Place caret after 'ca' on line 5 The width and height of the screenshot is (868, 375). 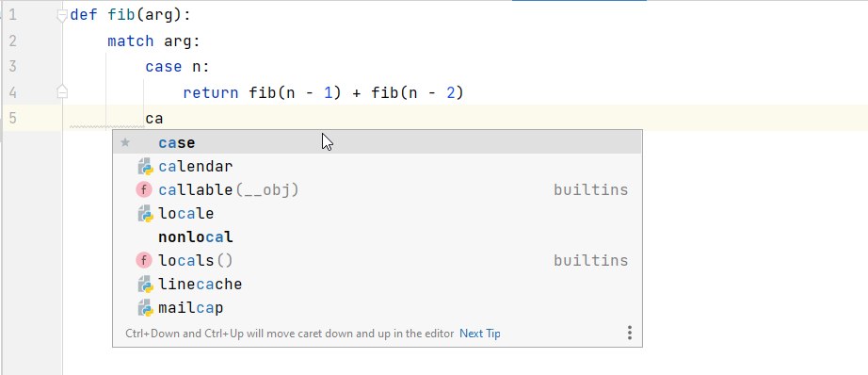(164, 119)
